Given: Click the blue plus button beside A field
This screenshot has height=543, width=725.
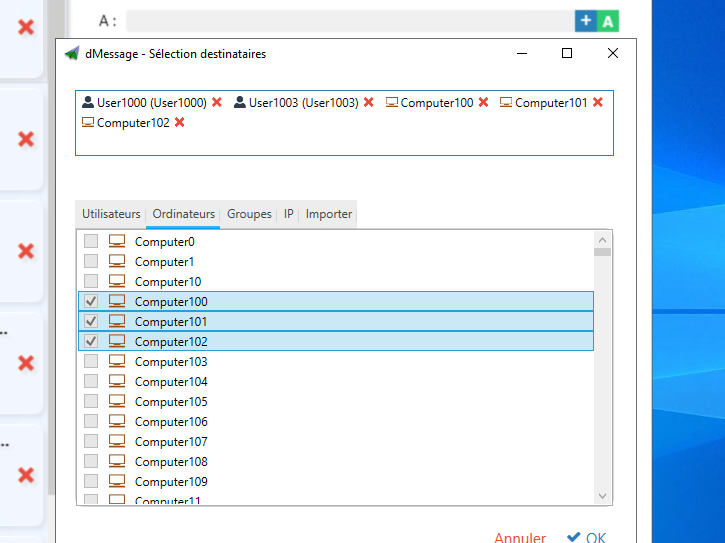Looking at the screenshot, I should [586, 21].
